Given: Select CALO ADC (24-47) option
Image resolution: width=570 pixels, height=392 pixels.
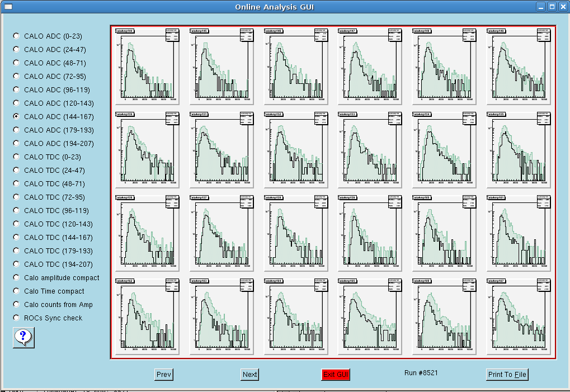Looking at the screenshot, I should 16,49.
